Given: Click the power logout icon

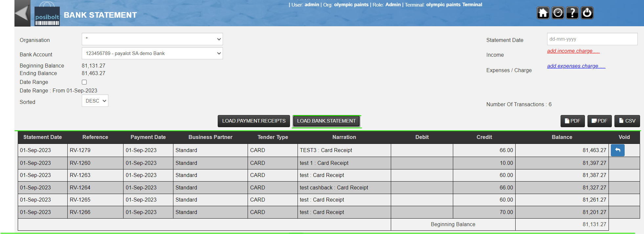Looking at the screenshot, I should [x=587, y=13].
